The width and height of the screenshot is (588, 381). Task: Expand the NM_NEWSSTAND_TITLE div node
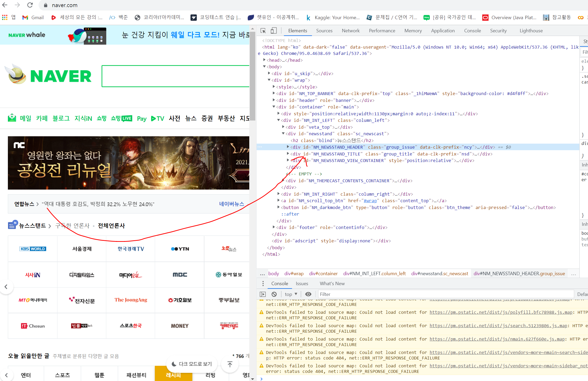[x=288, y=154]
